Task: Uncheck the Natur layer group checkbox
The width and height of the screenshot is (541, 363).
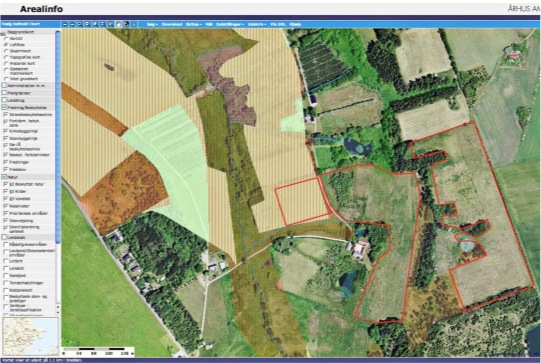Action: (4, 177)
